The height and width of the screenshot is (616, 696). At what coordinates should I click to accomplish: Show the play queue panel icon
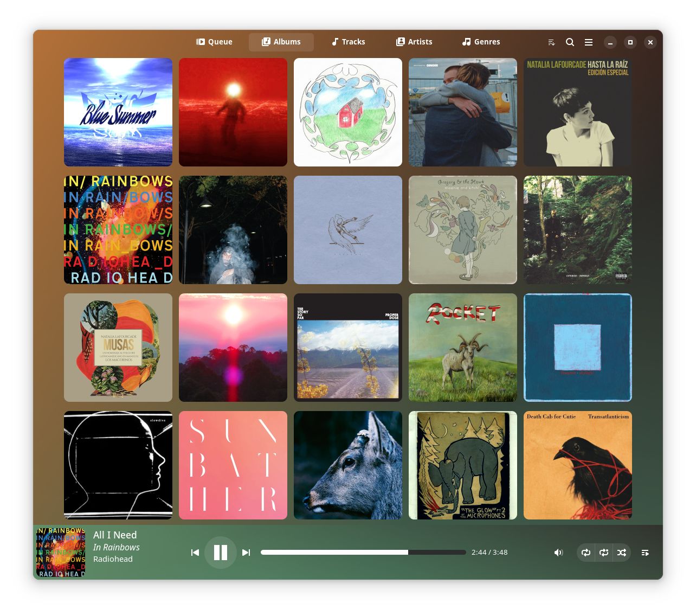point(645,552)
